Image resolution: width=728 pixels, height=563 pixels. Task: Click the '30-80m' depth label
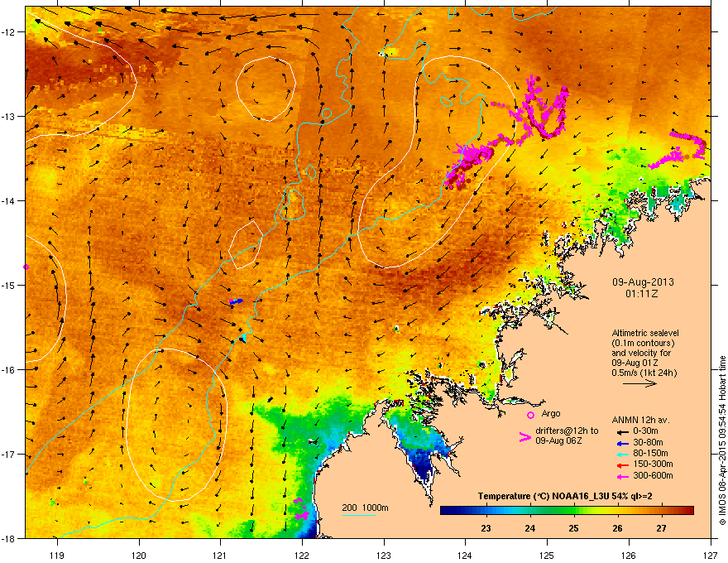(648, 443)
